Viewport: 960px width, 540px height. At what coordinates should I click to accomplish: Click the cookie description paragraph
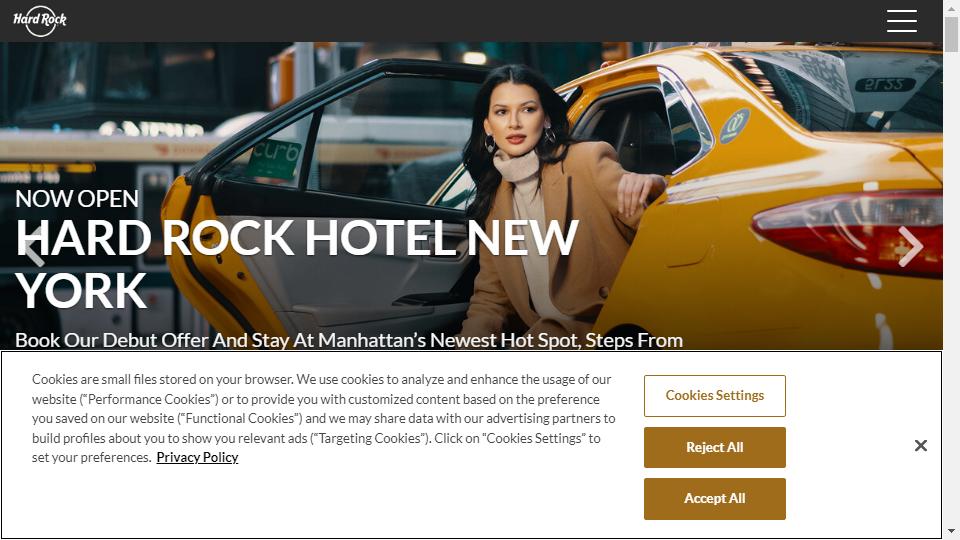(x=323, y=418)
